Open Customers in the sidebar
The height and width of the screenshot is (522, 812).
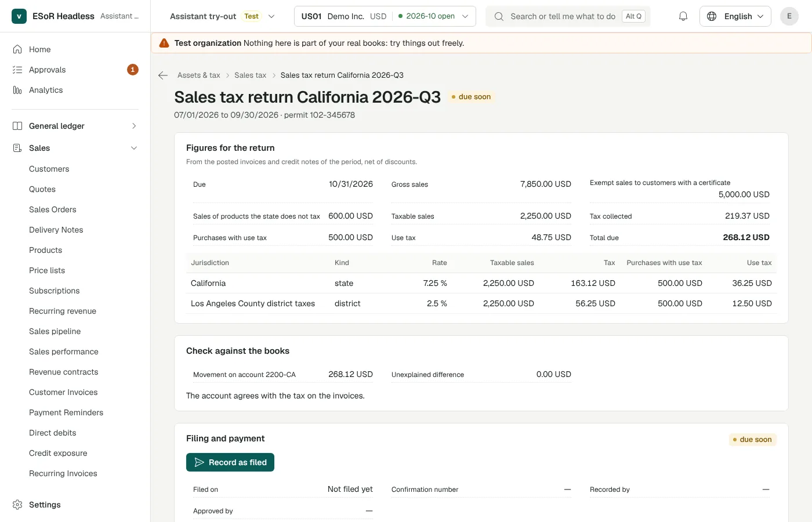[x=49, y=169]
